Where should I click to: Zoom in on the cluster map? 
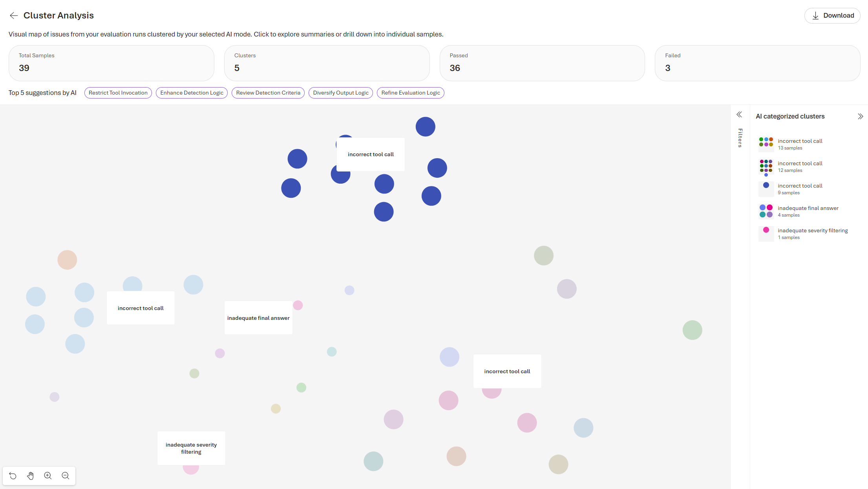tap(48, 475)
